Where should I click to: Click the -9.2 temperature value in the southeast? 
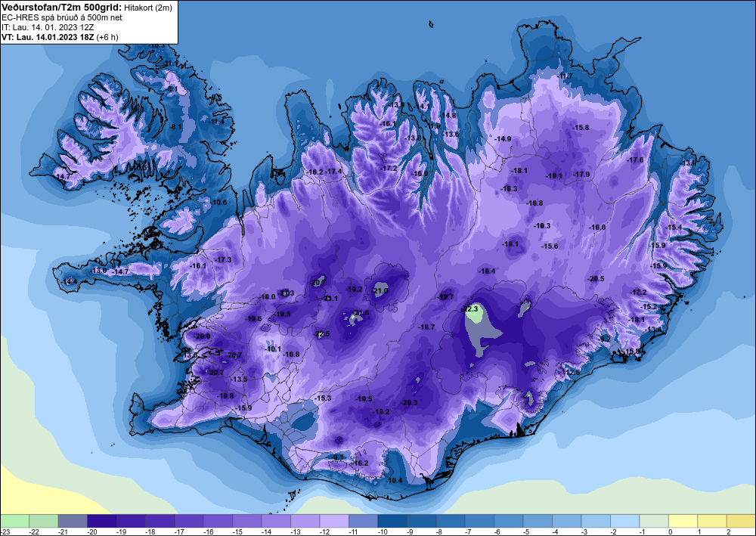point(605,339)
